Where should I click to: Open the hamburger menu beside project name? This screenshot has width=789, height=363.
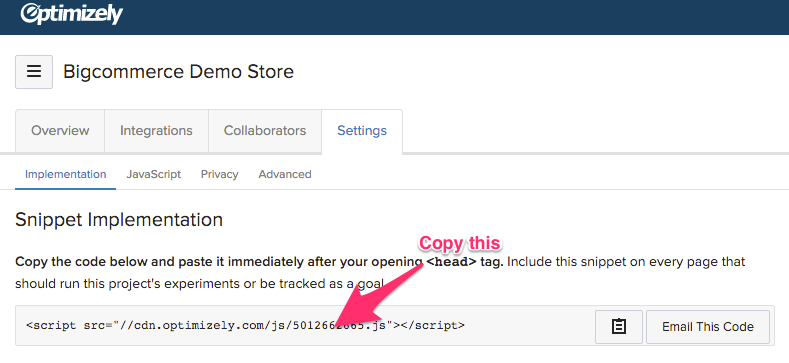[x=34, y=72]
